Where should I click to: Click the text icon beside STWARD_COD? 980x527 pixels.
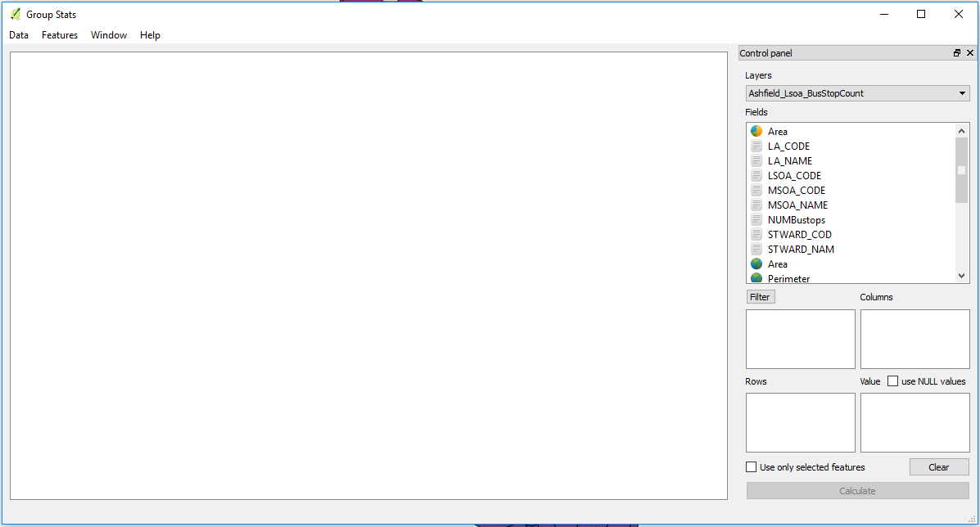click(x=756, y=234)
